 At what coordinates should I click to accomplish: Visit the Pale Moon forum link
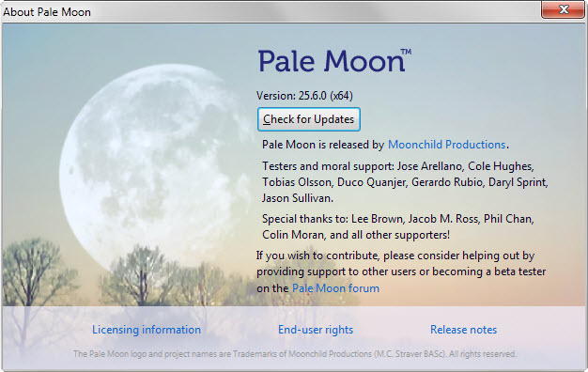tap(335, 288)
